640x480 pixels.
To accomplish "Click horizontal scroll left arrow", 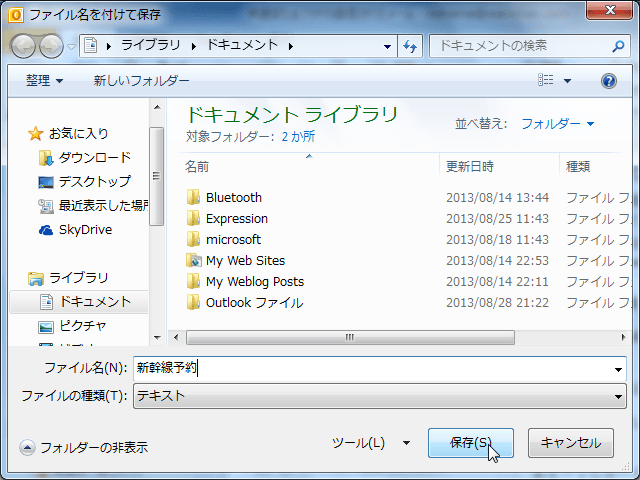I will pos(176,338).
